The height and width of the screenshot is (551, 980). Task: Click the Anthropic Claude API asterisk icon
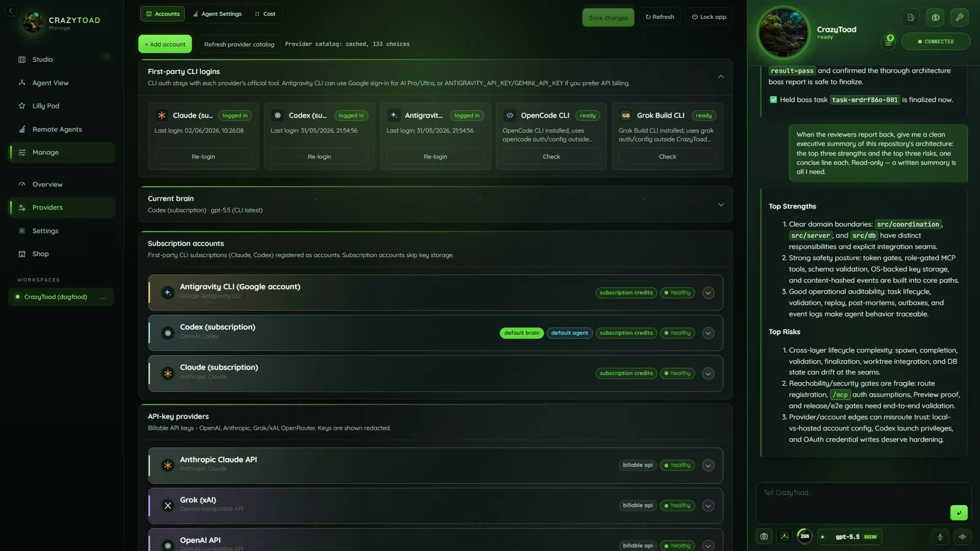(168, 465)
